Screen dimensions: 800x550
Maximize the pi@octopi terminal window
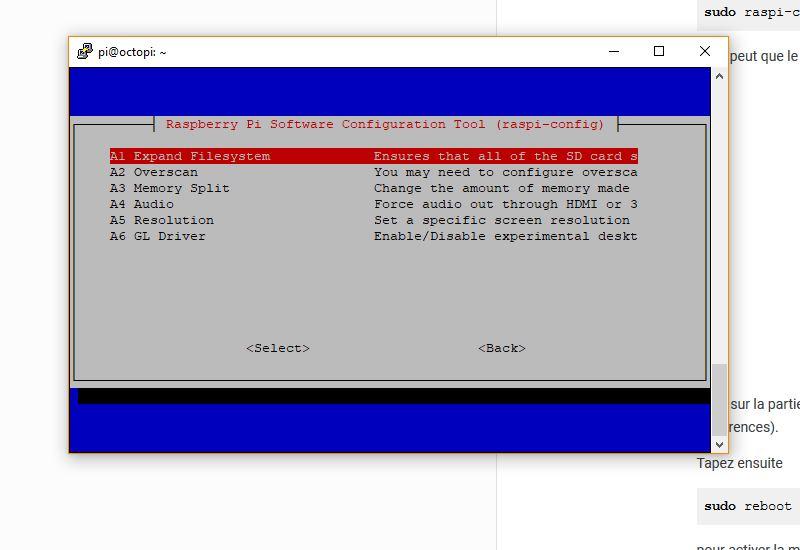(x=659, y=51)
